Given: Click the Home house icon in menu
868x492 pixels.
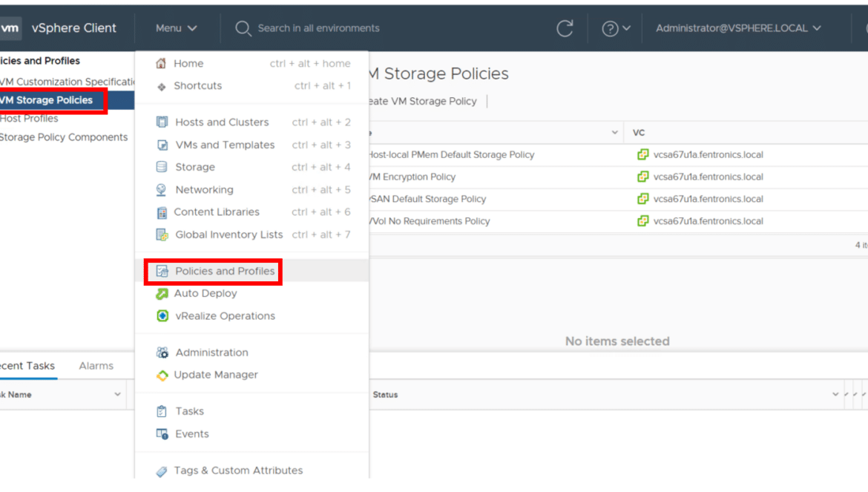Looking at the screenshot, I should (x=161, y=64).
